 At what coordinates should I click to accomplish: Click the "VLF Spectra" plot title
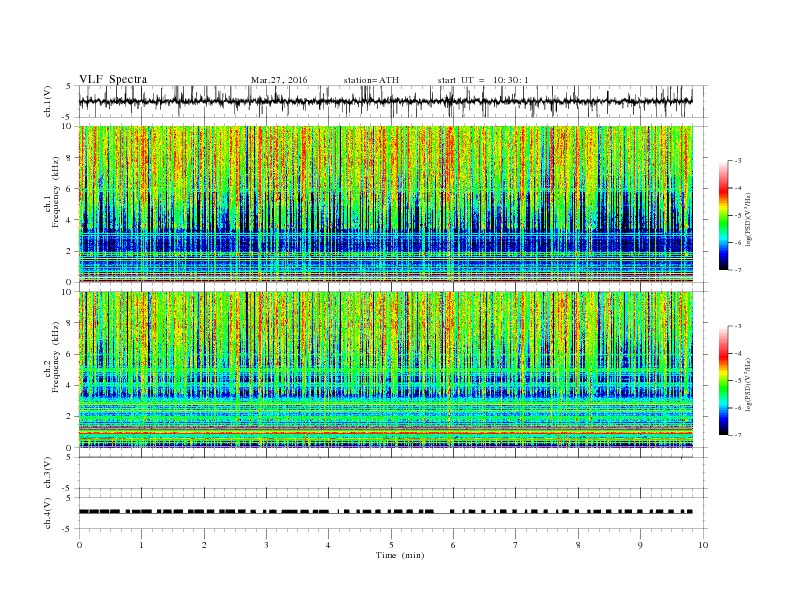tap(113, 79)
